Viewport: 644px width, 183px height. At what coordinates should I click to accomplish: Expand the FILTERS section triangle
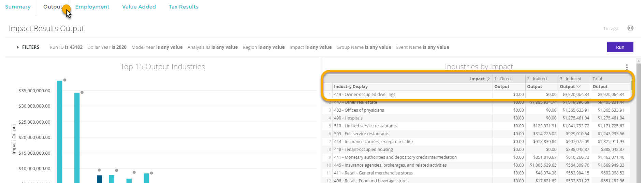18,47
